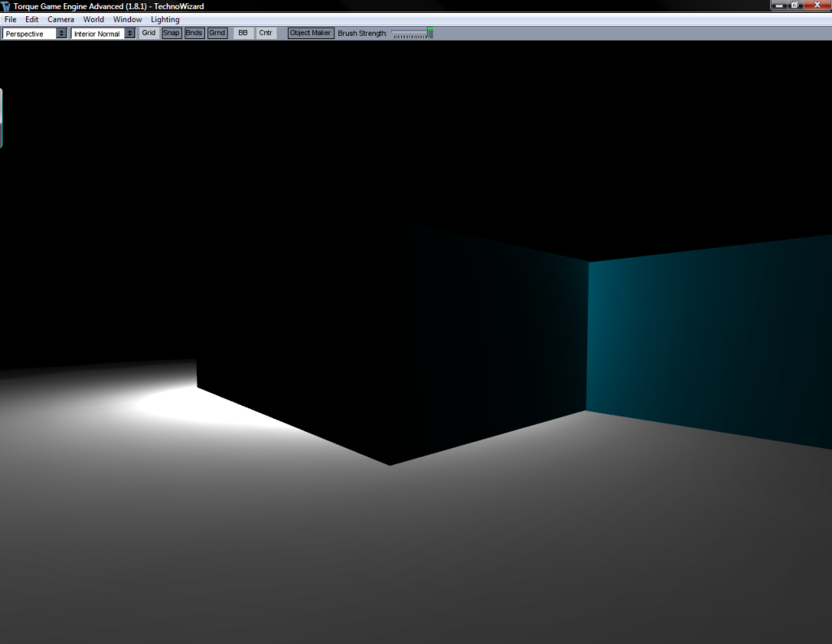This screenshot has height=644, width=832.
Task: Click the Torque app icon in title bar
Action: pos(7,7)
